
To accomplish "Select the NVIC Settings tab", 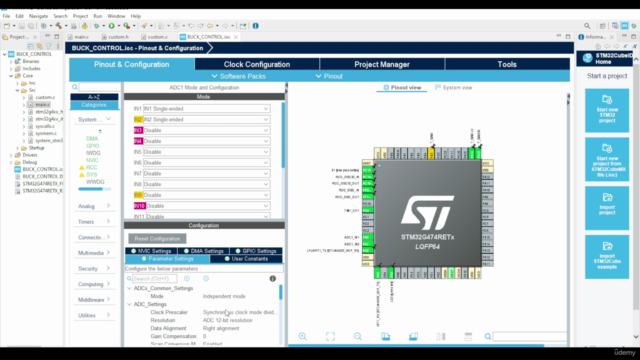I will point(151,251).
